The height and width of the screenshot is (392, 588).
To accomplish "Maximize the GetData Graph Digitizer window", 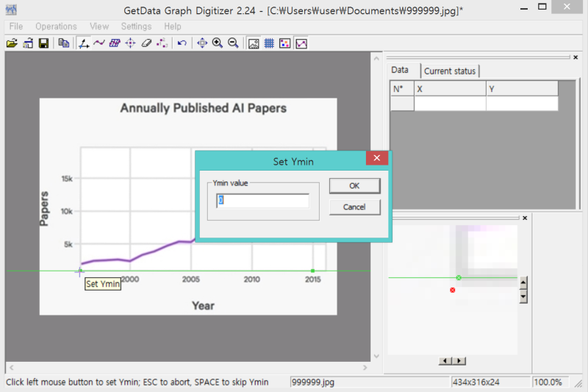I will (x=542, y=7).
